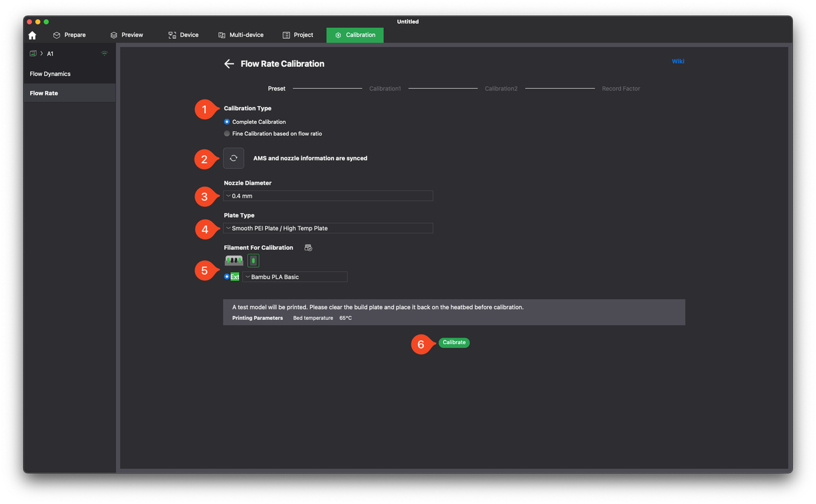The image size is (816, 504).
Task: Click the back arrow beside Flow Rate Calibration
Action: point(229,64)
